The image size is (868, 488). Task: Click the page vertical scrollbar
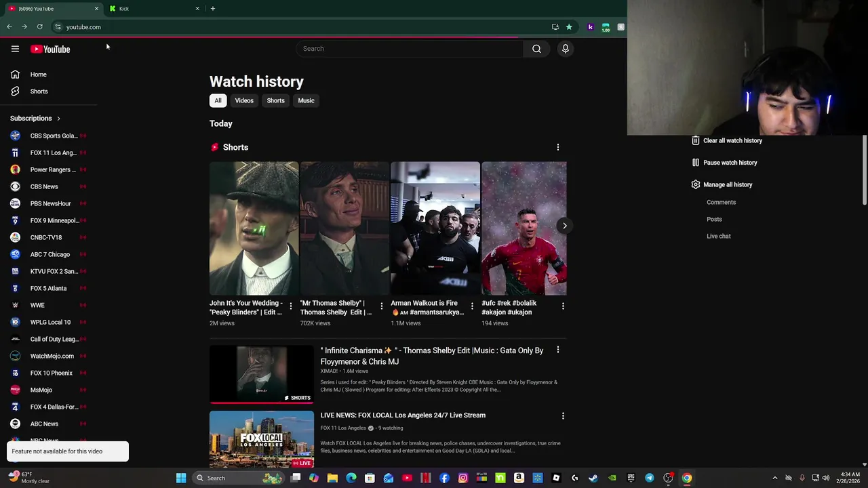[x=865, y=169]
